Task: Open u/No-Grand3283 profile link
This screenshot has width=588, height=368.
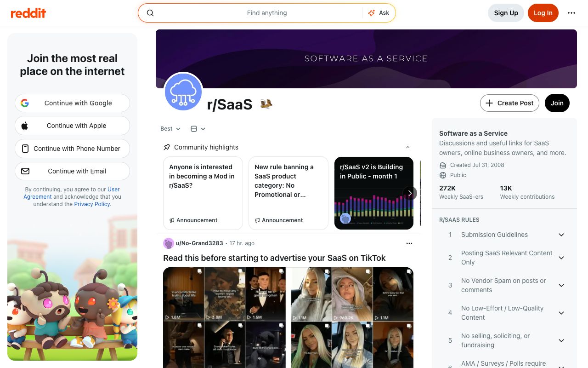Action: [x=199, y=243]
